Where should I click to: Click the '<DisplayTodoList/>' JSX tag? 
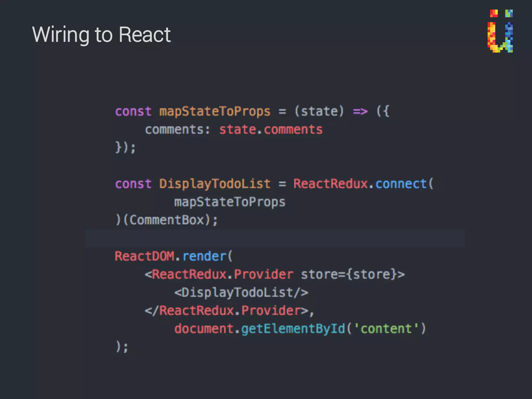tap(241, 292)
